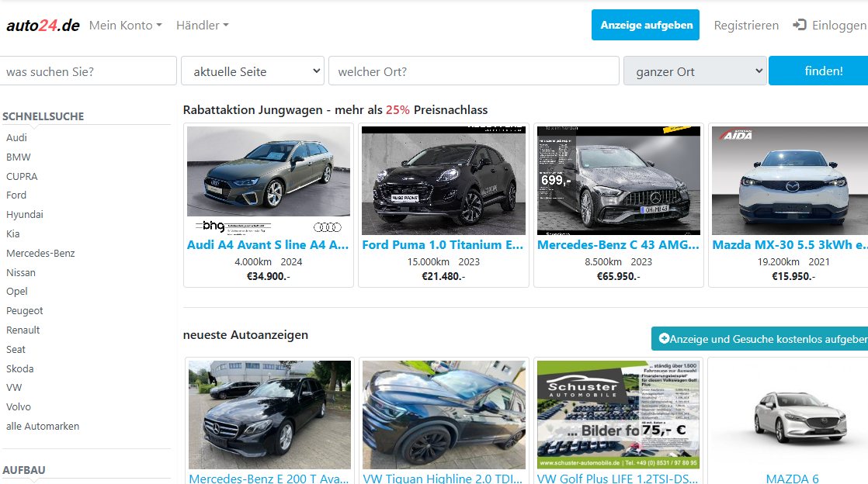Image resolution: width=868 pixels, height=484 pixels.
Task: Open the VW Tiguan Highline photo
Action: [x=444, y=415]
